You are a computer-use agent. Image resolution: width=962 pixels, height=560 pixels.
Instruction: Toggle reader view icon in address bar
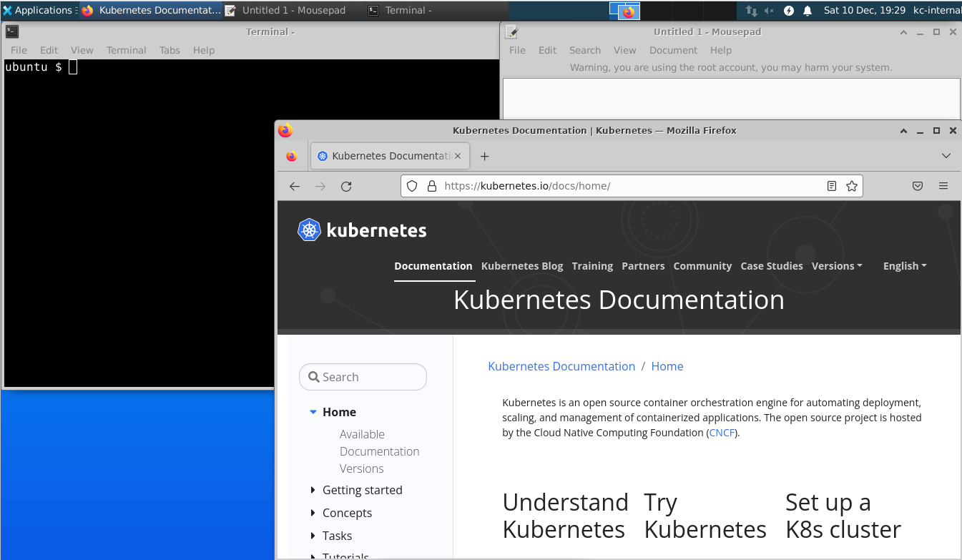832,186
